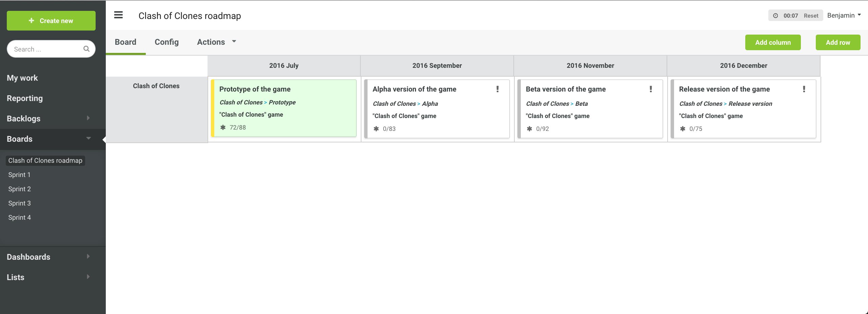
Task: Click the Create new button
Action: 51,21
